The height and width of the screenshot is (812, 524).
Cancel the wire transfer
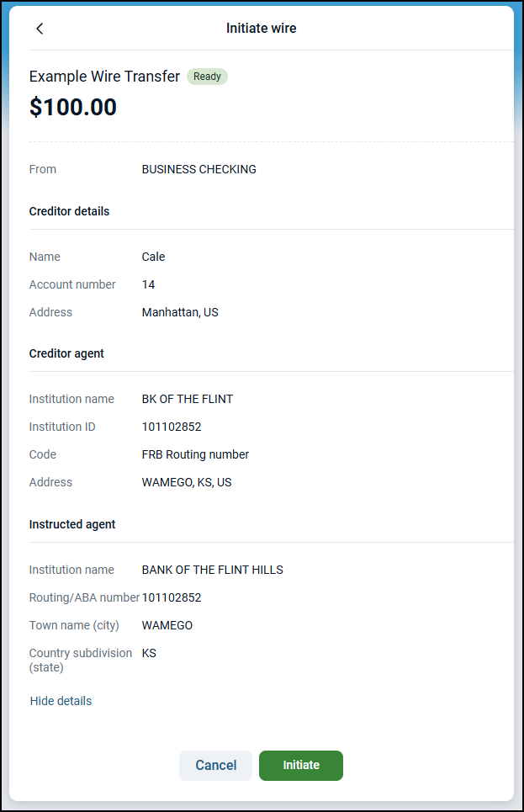(215, 766)
